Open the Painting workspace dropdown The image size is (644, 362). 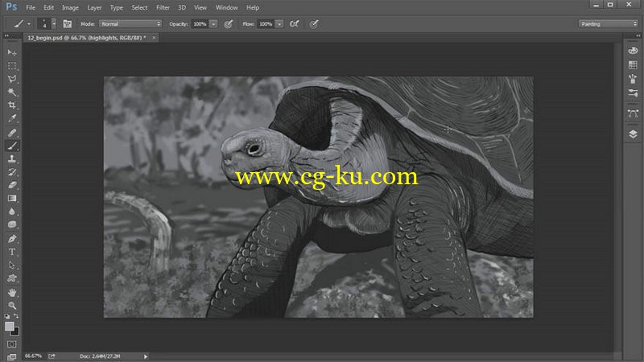(x=609, y=24)
